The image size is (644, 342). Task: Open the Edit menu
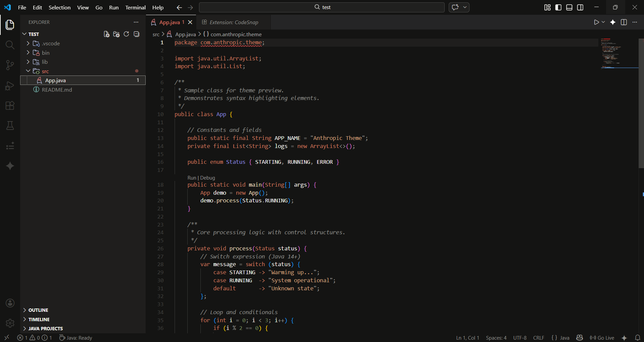(x=37, y=7)
